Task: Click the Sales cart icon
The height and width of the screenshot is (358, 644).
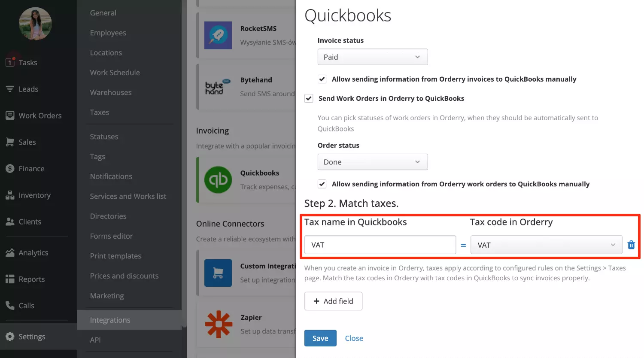Action: (x=10, y=142)
